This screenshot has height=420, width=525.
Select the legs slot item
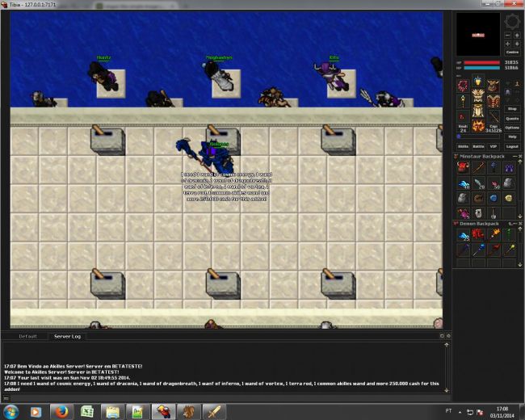pos(478,111)
